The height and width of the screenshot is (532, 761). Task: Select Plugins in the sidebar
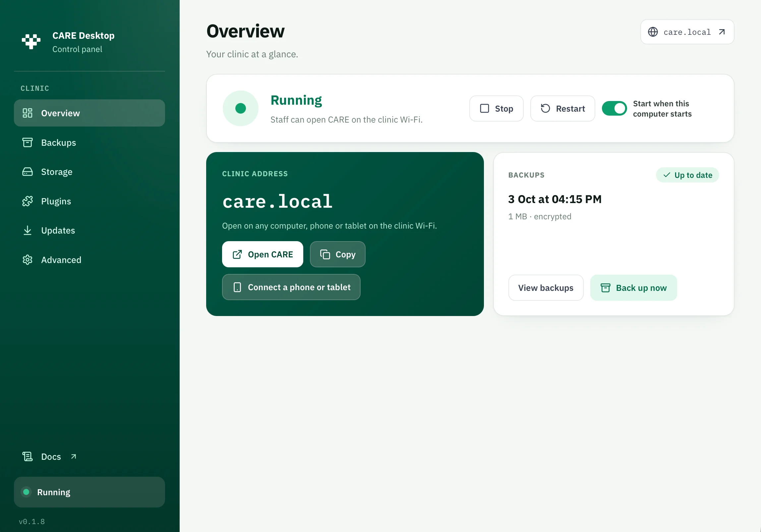tap(89, 201)
